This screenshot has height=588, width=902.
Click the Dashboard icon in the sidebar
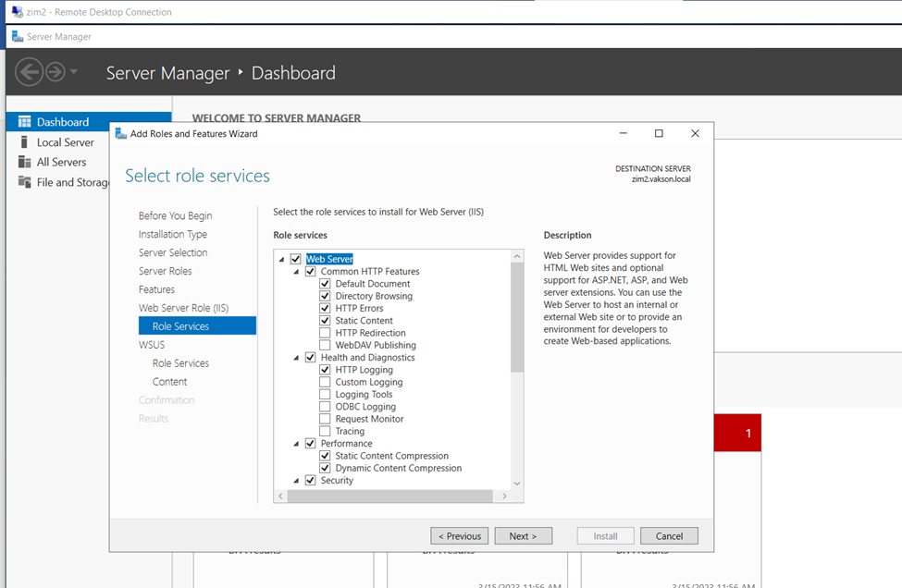24,122
